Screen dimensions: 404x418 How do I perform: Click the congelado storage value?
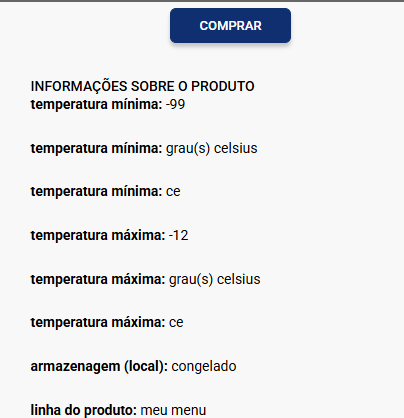point(204,366)
